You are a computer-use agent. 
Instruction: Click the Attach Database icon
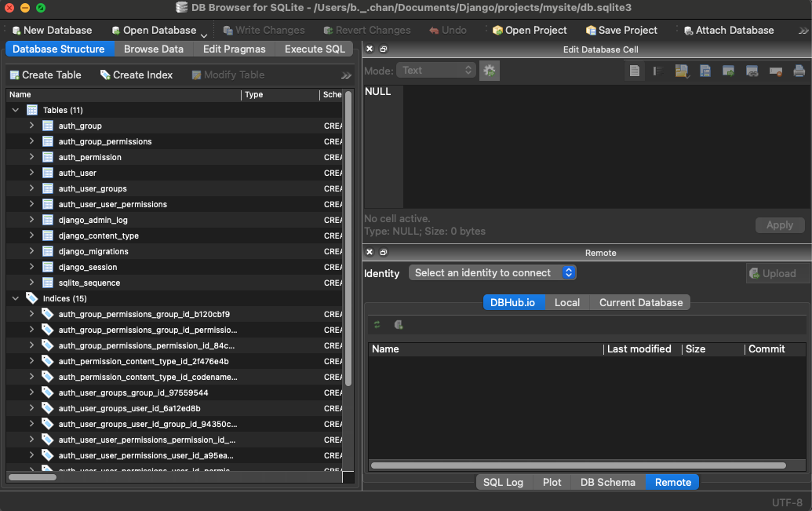(x=688, y=31)
